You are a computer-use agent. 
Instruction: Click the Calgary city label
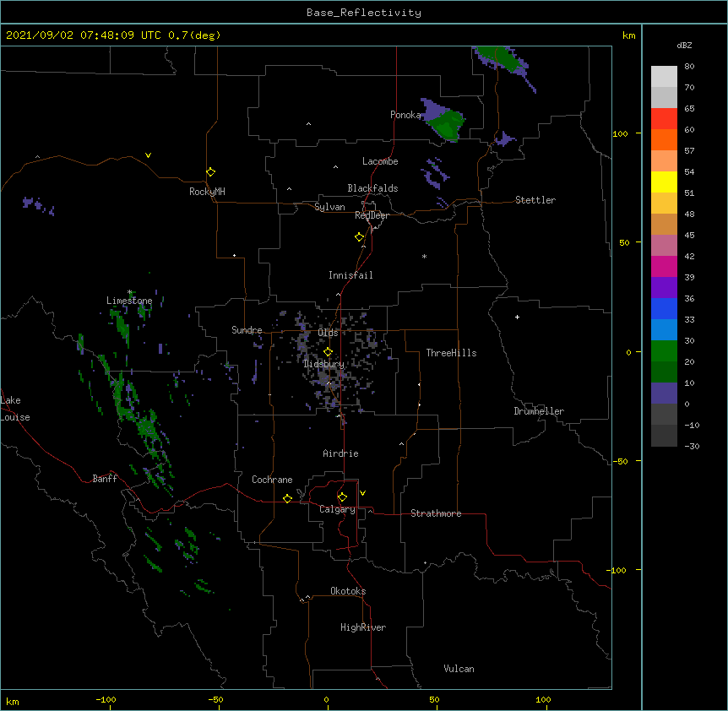(x=337, y=509)
